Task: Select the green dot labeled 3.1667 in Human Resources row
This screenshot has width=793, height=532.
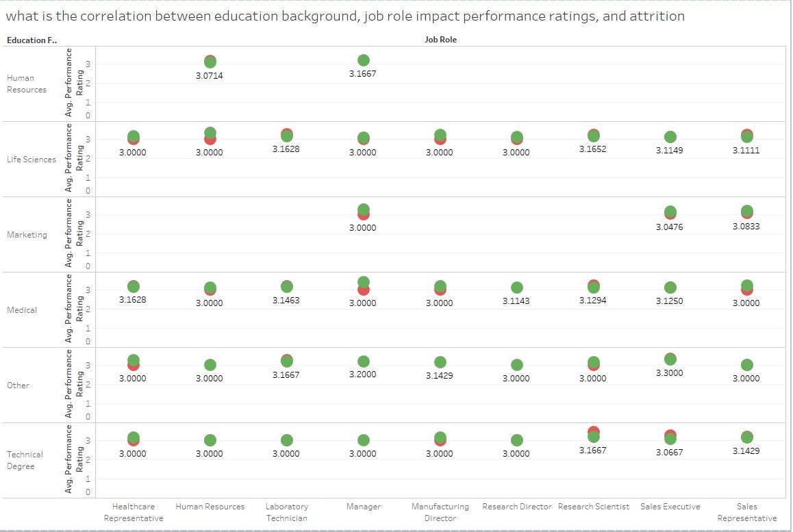Action: [x=363, y=61]
